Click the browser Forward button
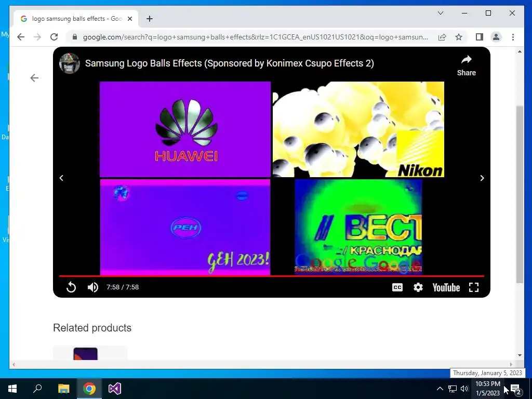This screenshot has width=532, height=399. click(x=37, y=37)
